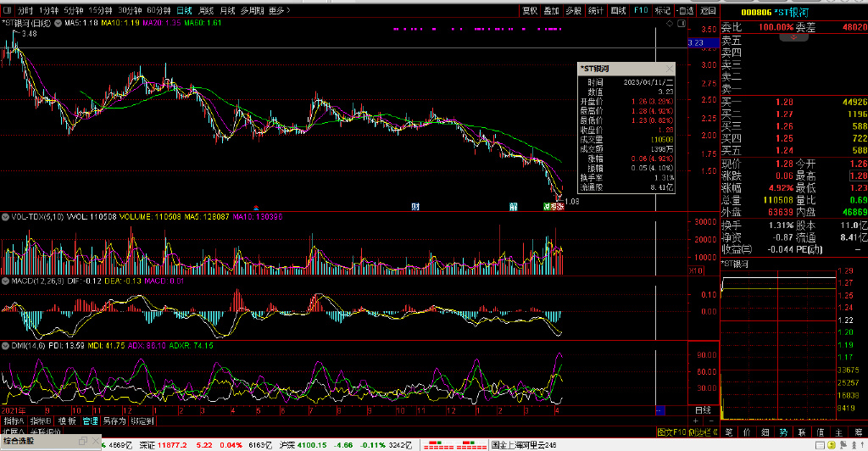
Task: Click the plus zoom button under 日线
Action: coord(697,421)
